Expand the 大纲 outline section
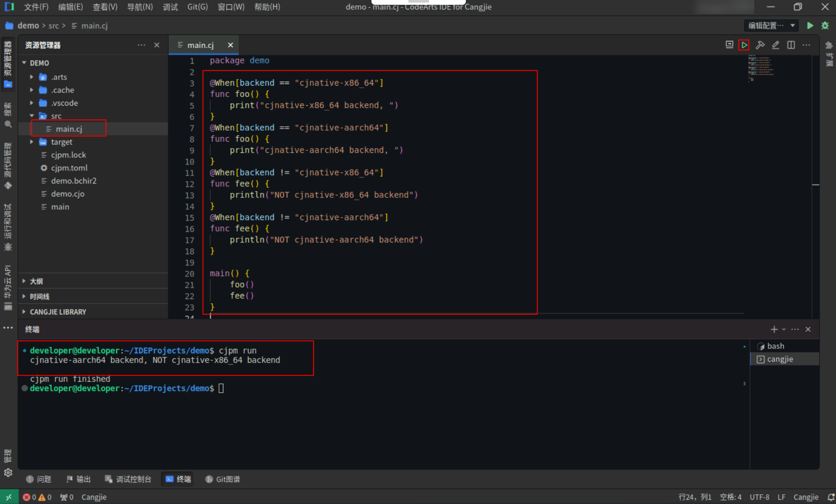836x504 pixels. coord(36,281)
